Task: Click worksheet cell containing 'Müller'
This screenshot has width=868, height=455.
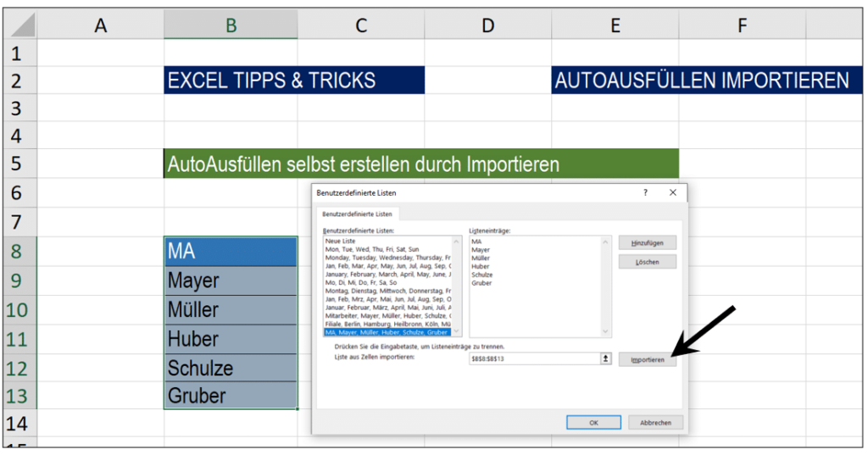Action: click(x=231, y=310)
